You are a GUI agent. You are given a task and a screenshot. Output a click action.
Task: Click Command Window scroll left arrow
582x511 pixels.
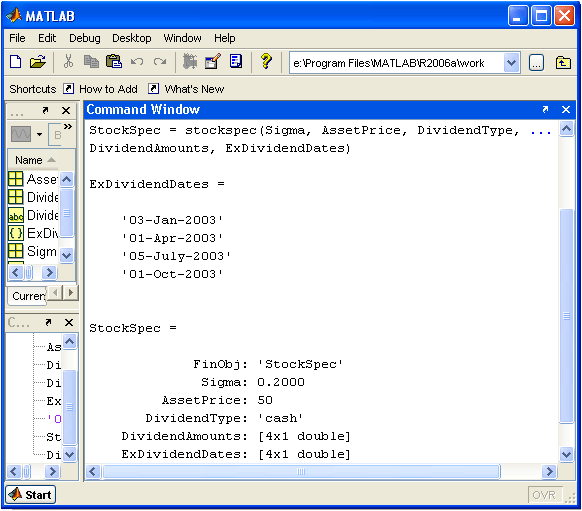point(92,472)
